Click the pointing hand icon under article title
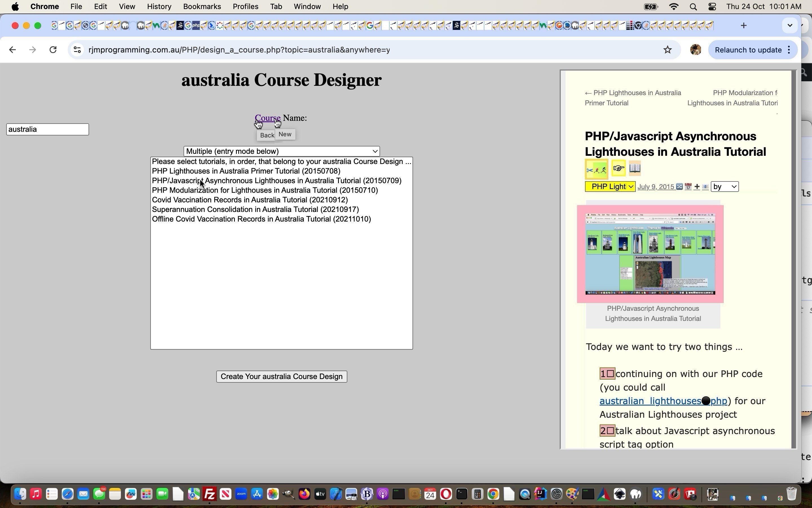The height and width of the screenshot is (508, 812). coord(618,168)
